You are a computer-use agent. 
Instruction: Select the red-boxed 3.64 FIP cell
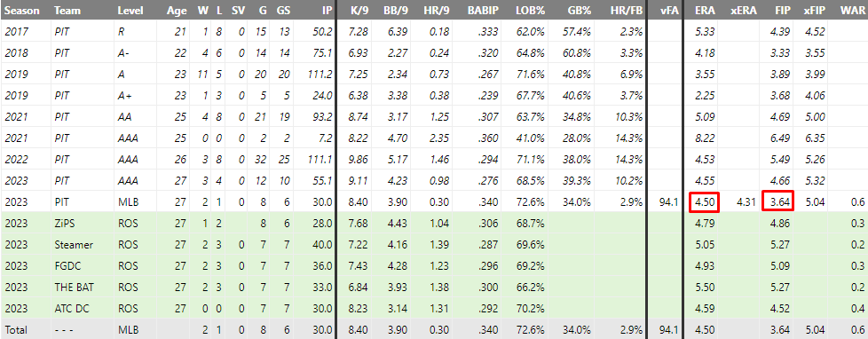click(x=778, y=202)
